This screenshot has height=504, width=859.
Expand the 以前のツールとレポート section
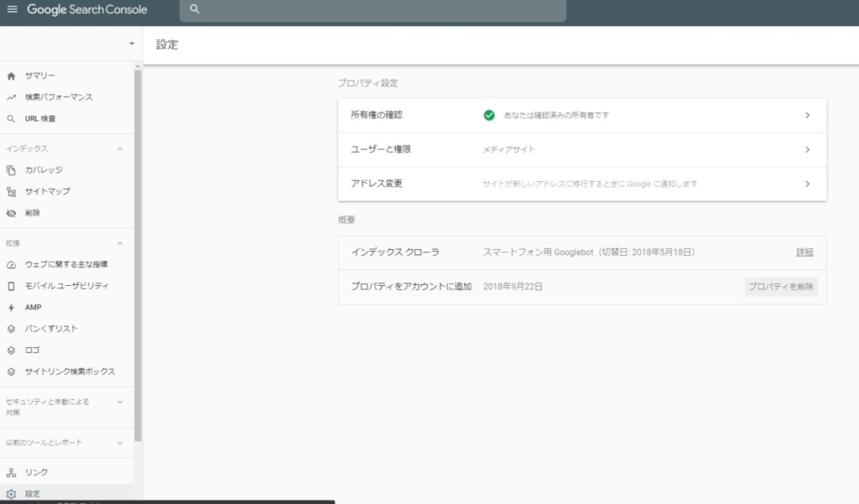(x=119, y=442)
